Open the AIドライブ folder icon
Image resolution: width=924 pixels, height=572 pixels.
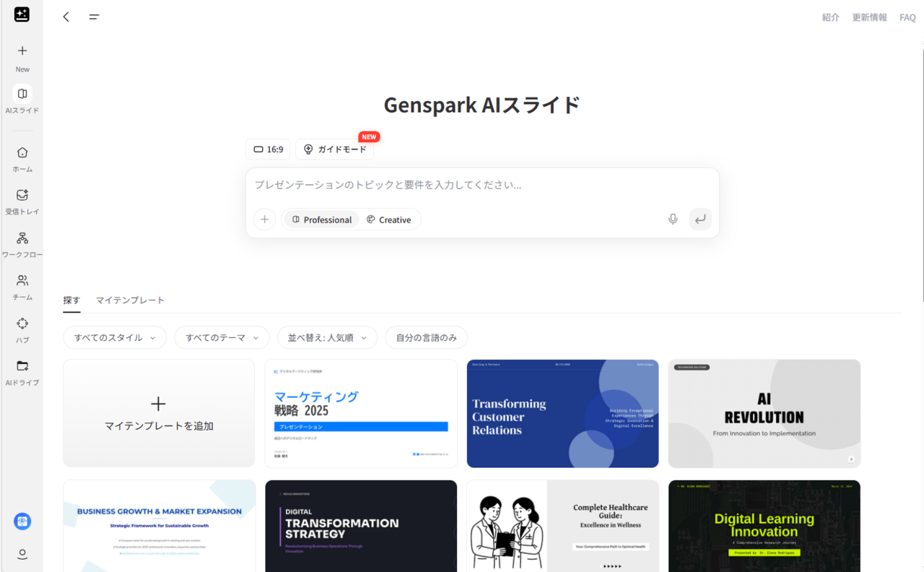[22, 366]
